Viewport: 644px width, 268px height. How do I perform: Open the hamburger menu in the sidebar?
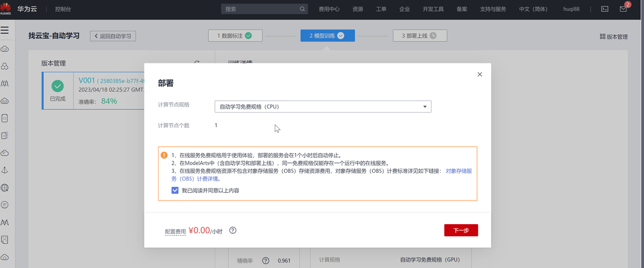tap(5, 30)
